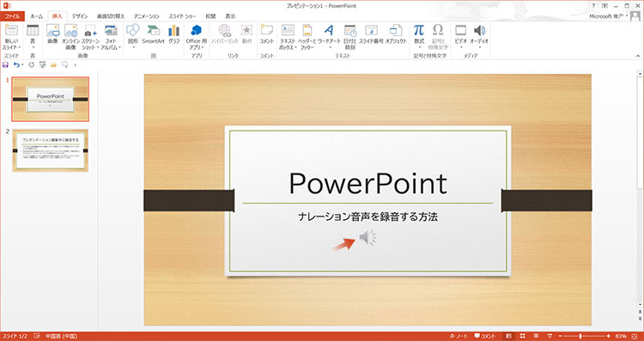This screenshot has width=644, height=341.
Task: Click the redo icon in quick access toolbar
Action: pyautogui.click(x=31, y=64)
